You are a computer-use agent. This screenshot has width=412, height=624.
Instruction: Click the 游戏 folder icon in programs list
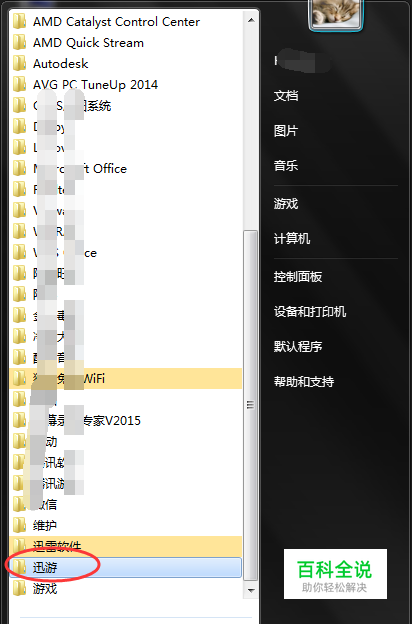(x=19, y=589)
